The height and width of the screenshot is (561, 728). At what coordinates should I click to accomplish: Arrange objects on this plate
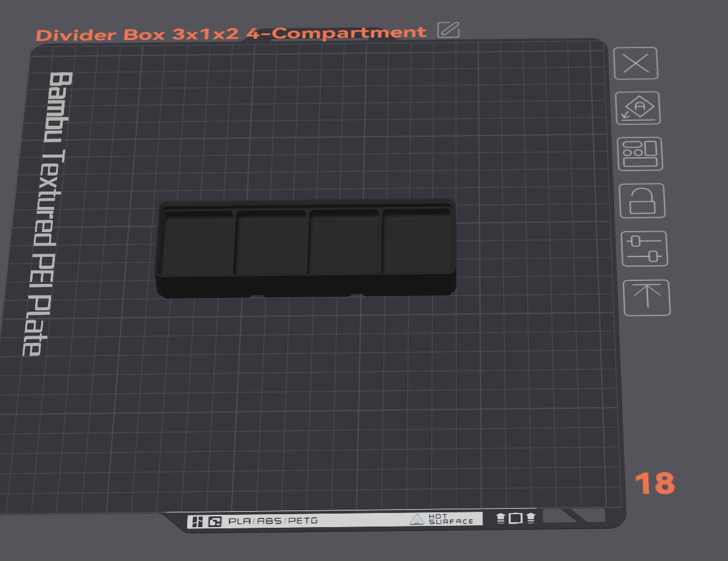tap(640, 154)
